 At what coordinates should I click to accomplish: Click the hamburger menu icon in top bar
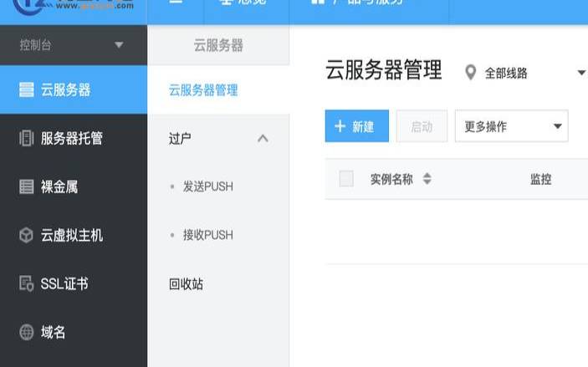point(176,3)
